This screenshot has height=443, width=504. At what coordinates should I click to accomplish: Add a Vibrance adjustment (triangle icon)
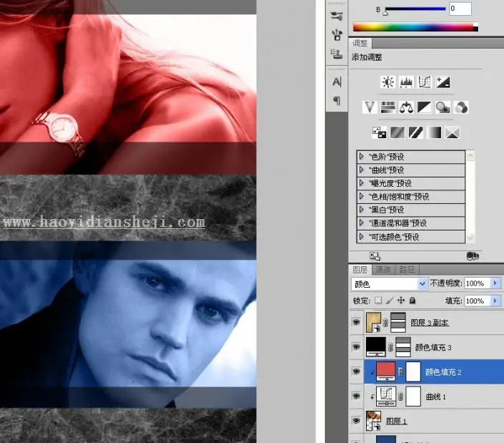[370, 107]
